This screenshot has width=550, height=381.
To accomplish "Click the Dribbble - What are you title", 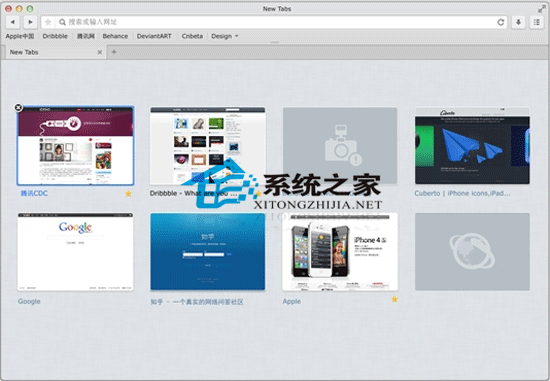I will pyautogui.click(x=194, y=193).
